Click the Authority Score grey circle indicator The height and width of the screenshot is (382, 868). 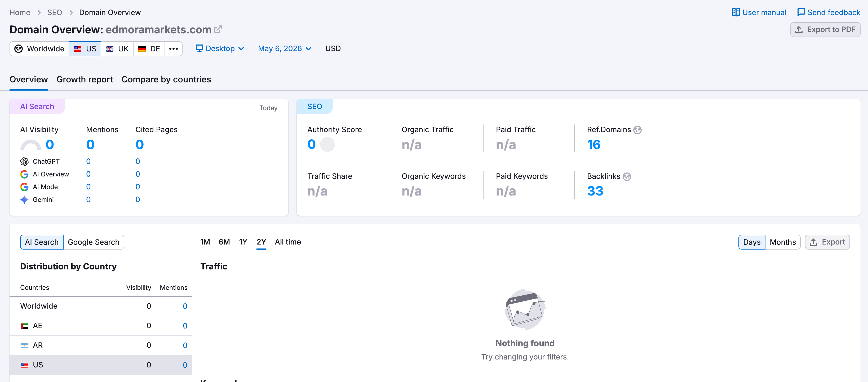click(x=327, y=145)
